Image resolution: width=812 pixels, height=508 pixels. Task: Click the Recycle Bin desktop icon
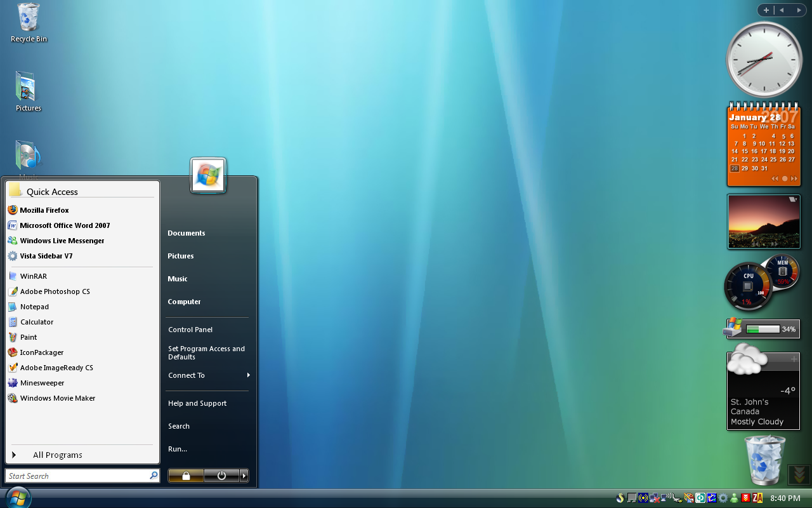pos(29,23)
